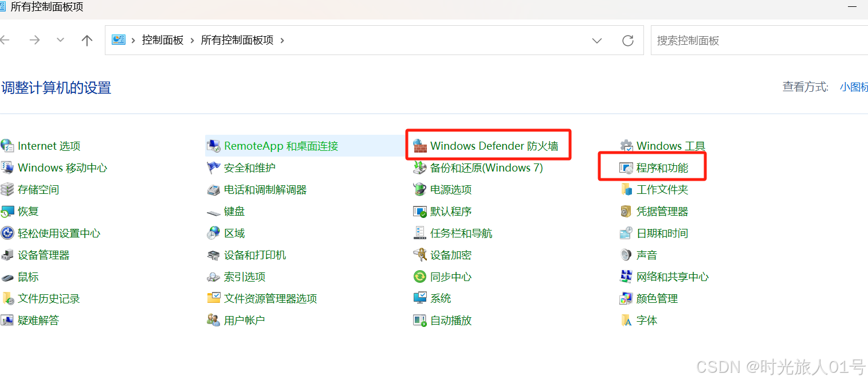Open the 同步中心 icon

pyautogui.click(x=420, y=276)
